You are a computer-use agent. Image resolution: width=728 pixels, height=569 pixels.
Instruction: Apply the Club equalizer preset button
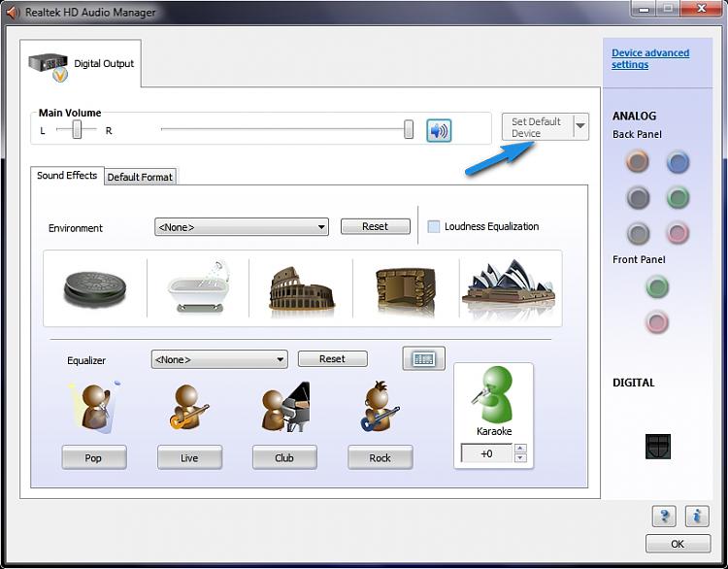(x=284, y=458)
